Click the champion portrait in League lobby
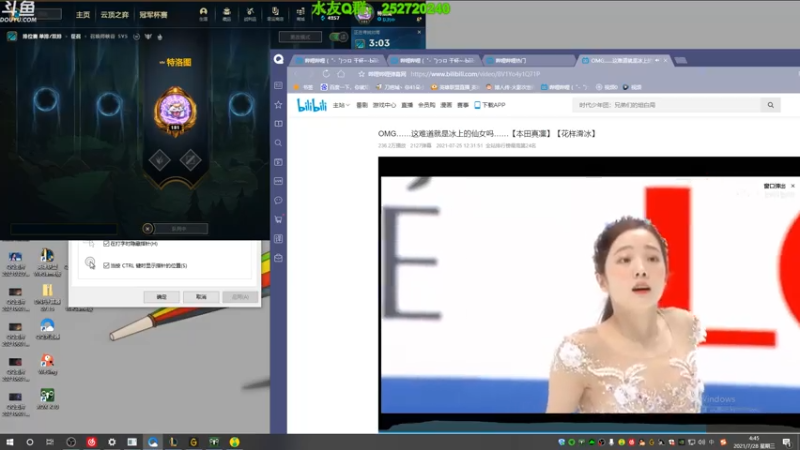The width and height of the screenshot is (800, 450). (175, 110)
